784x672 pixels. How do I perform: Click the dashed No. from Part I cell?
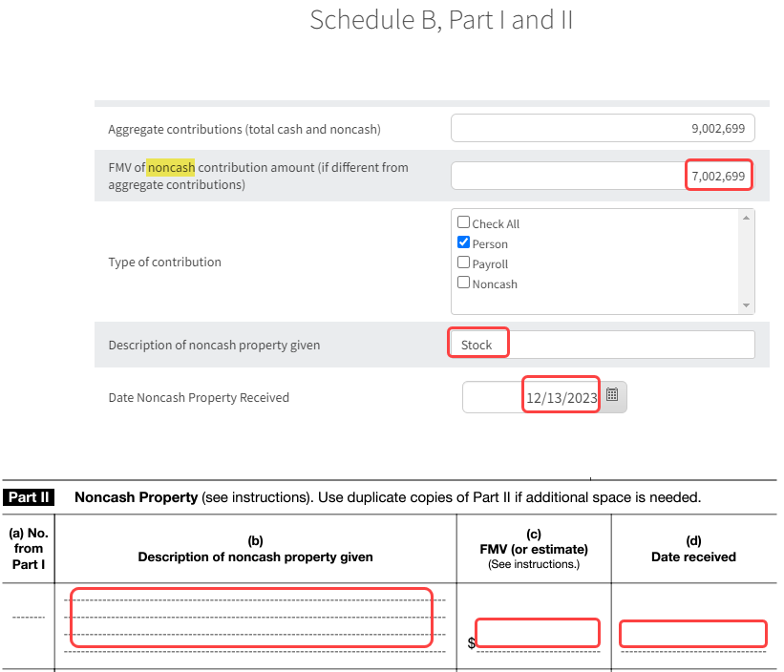pos(28,618)
